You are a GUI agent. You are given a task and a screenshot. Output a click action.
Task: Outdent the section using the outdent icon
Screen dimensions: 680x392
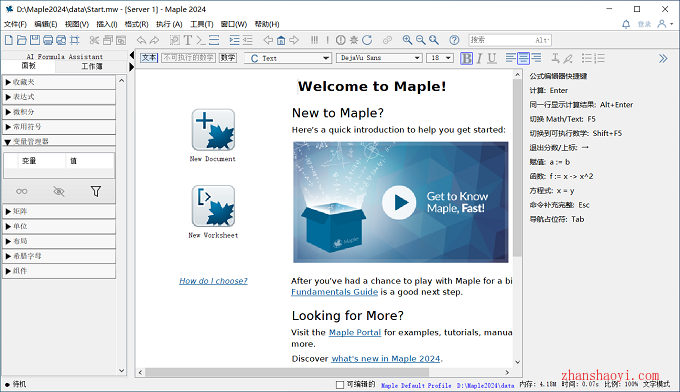click(247, 40)
